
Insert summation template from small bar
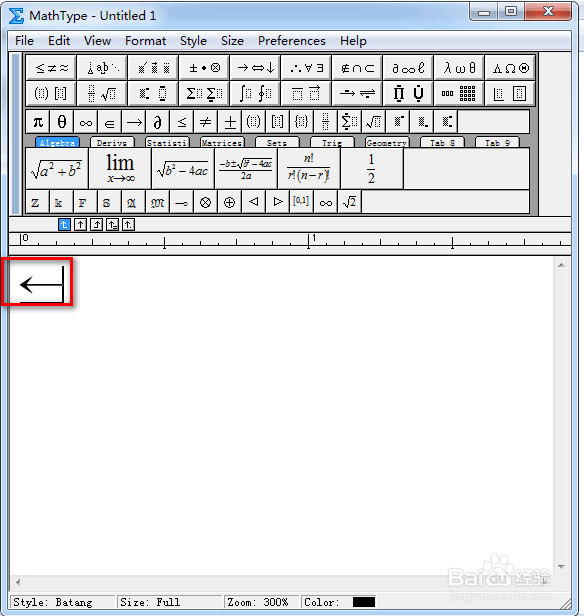click(x=350, y=122)
